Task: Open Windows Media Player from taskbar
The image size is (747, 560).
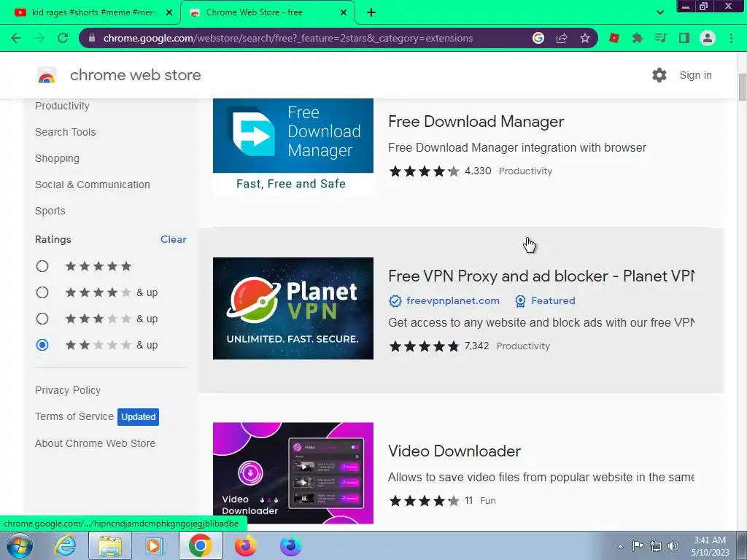Action: (155, 545)
